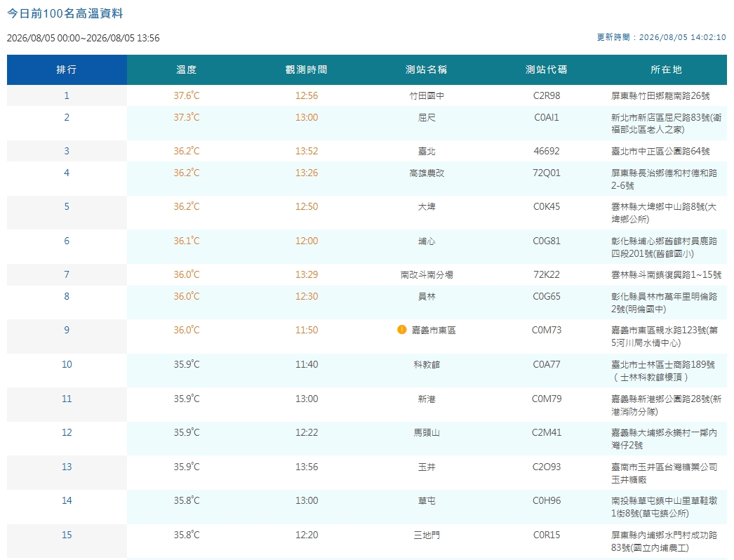
Task: Click station code C2O93
Action: pyautogui.click(x=546, y=467)
